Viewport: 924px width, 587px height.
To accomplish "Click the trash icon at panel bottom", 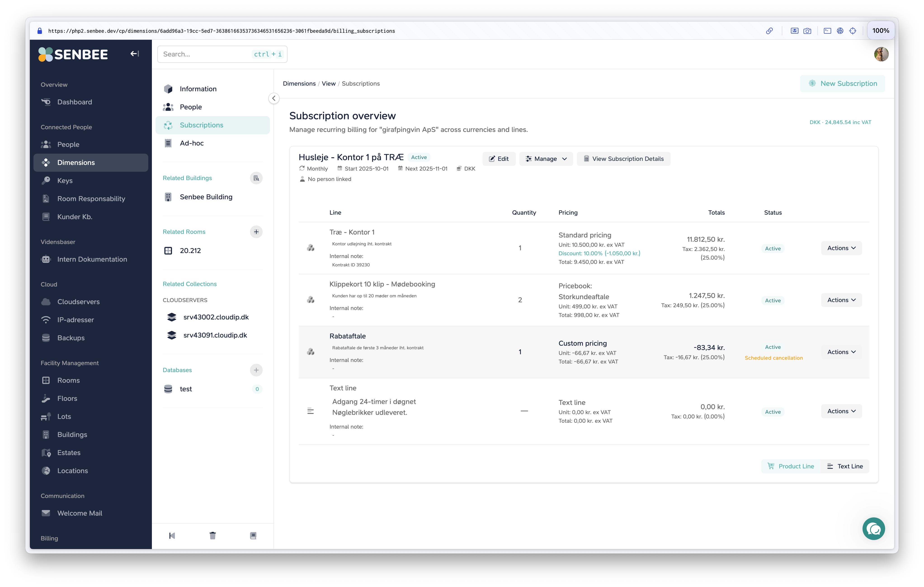I will coord(213,535).
